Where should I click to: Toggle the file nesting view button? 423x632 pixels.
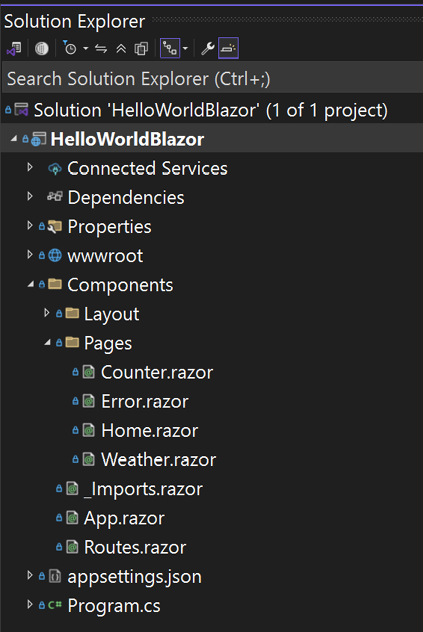pyautogui.click(x=170, y=48)
